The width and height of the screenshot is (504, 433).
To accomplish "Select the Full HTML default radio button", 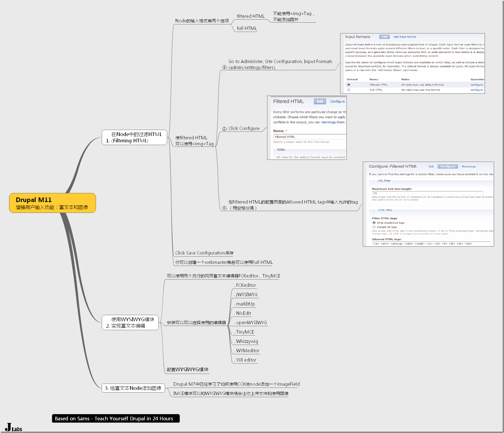I will tap(349, 90).
